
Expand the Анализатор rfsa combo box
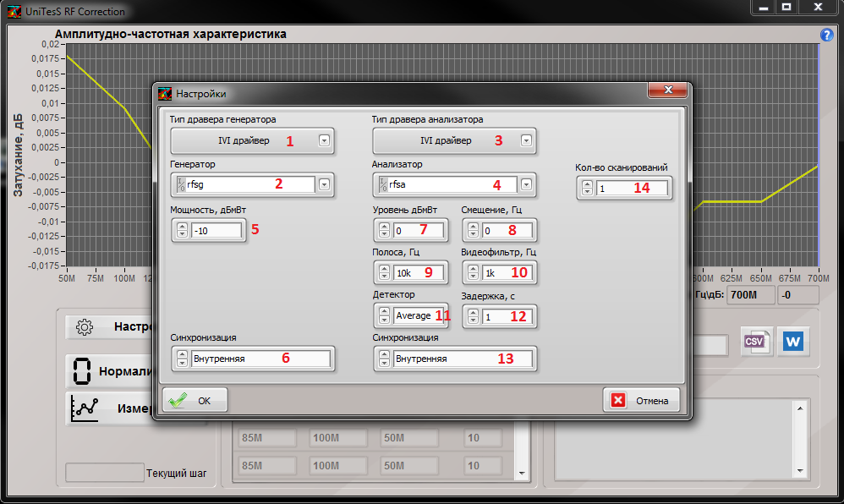coord(526,184)
